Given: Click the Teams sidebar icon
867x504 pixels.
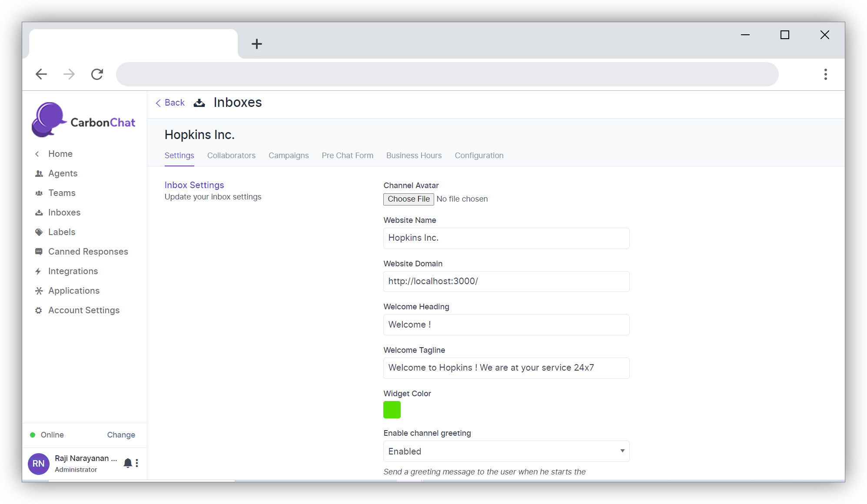Looking at the screenshot, I should 39,193.
